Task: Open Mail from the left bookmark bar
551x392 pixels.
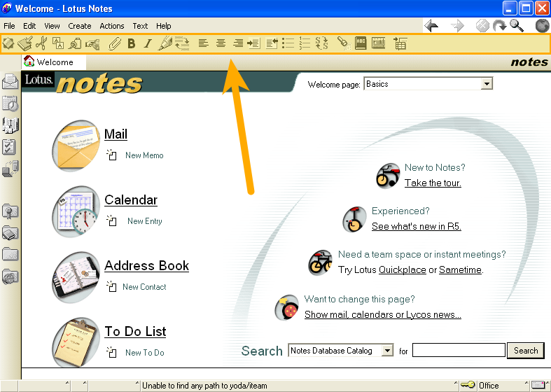Action: (11, 81)
